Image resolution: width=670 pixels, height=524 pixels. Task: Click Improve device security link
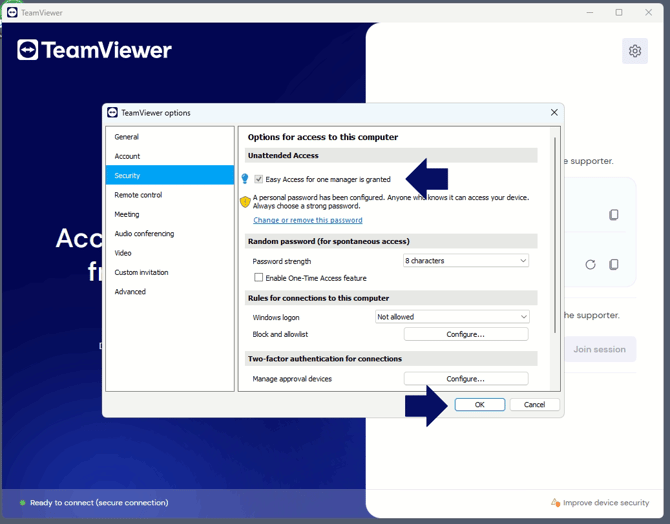click(606, 503)
